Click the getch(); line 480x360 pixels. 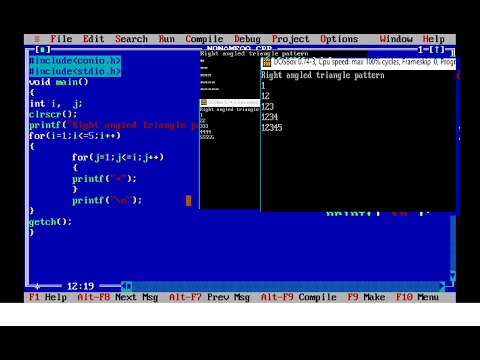tap(50, 222)
